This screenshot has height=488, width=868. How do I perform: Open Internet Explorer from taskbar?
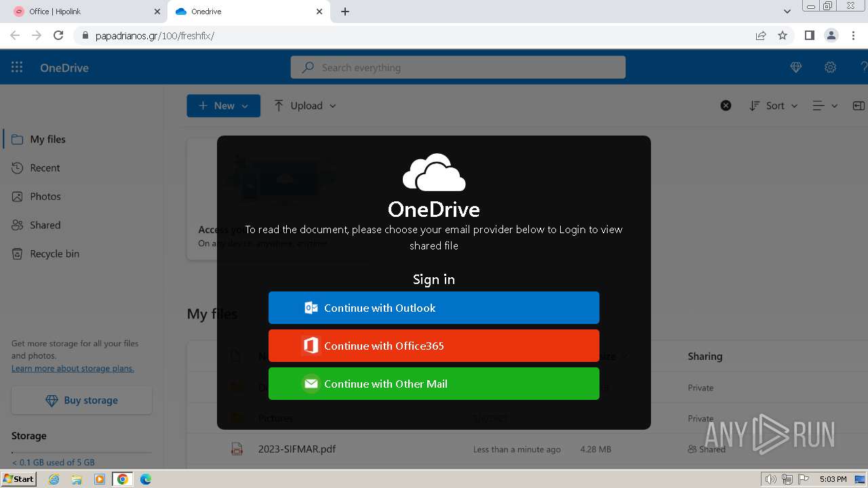tap(54, 479)
